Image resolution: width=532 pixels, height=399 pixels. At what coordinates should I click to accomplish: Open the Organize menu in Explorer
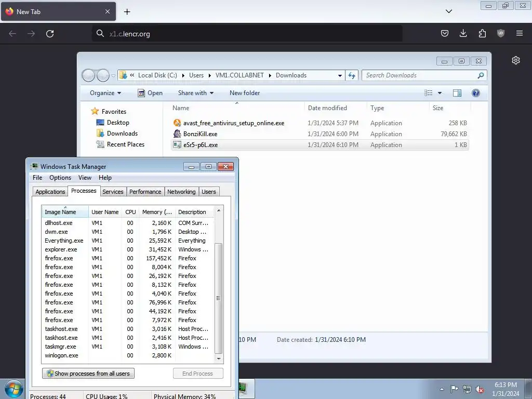click(x=105, y=93)
